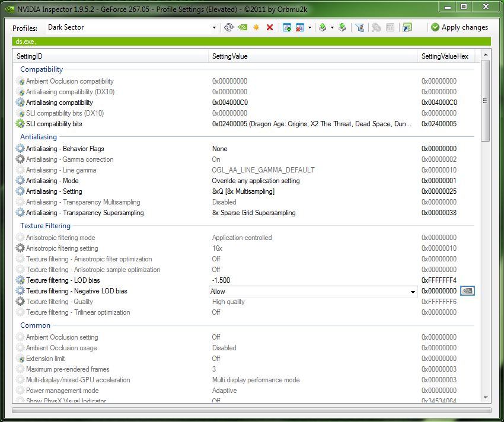
Task: Select Multi display performance mode value
Action: click(256, 380)
